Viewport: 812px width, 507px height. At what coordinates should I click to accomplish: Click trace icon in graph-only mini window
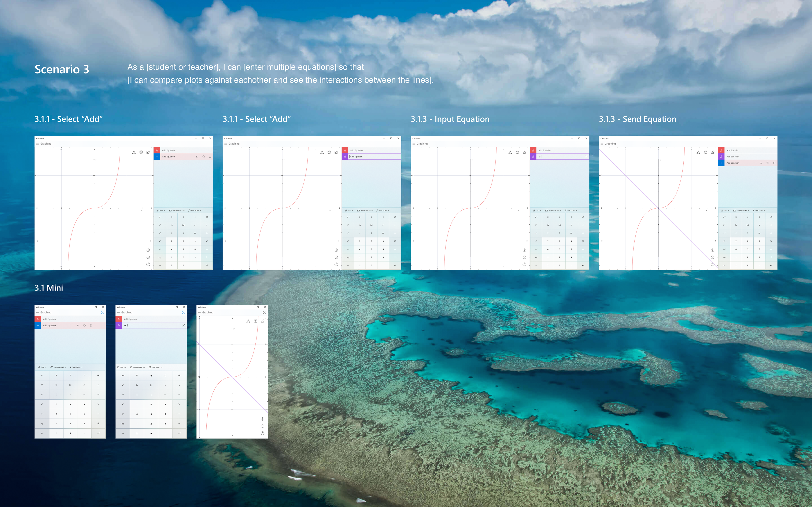coord(248,321)
